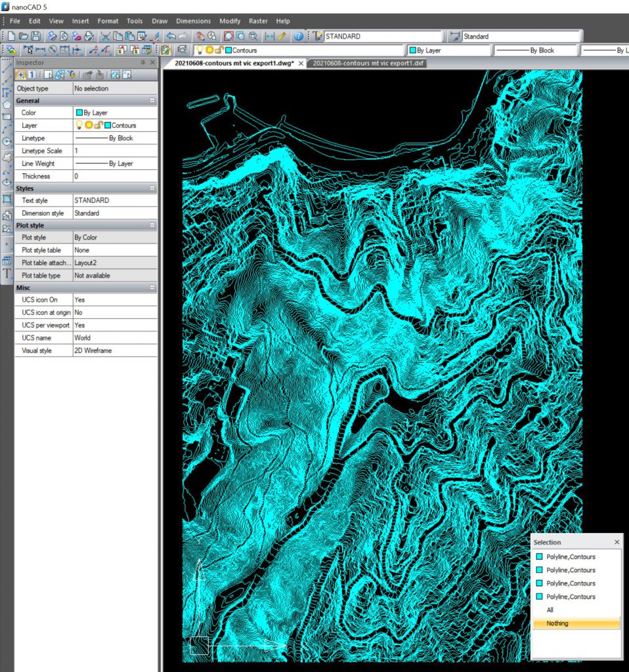The image size is (629, 672).
Task: Select the Text tool in left toolbar
Action: coord(7,273)
